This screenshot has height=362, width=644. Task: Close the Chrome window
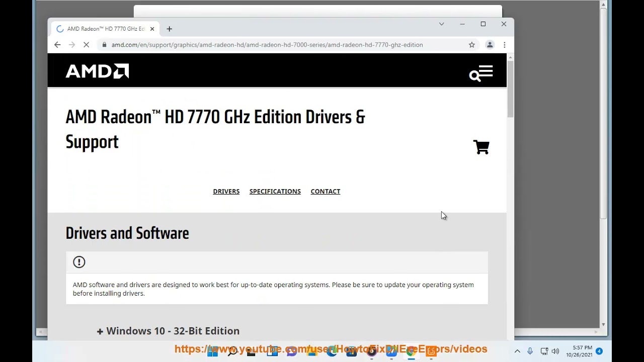[504, 24]
